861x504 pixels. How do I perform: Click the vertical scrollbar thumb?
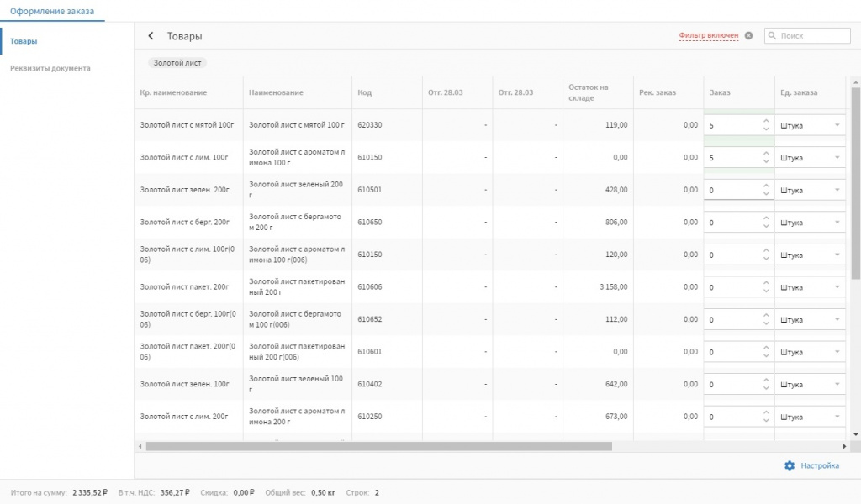(x=856, y=184)
